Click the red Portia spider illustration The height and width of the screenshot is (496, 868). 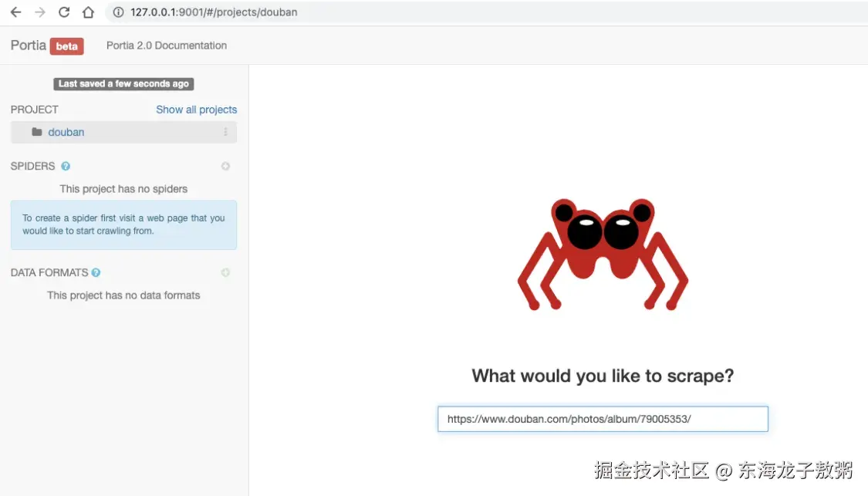point(603,254)
